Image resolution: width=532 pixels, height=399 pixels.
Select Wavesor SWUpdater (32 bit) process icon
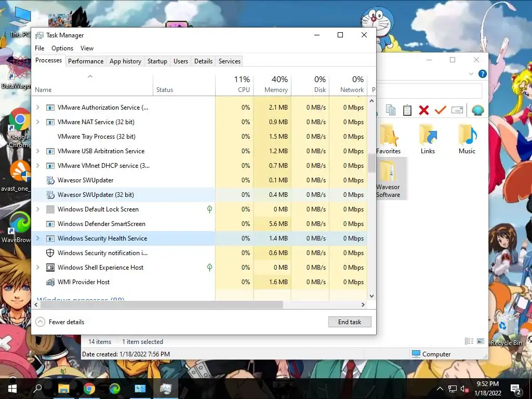tap(50, 195)
